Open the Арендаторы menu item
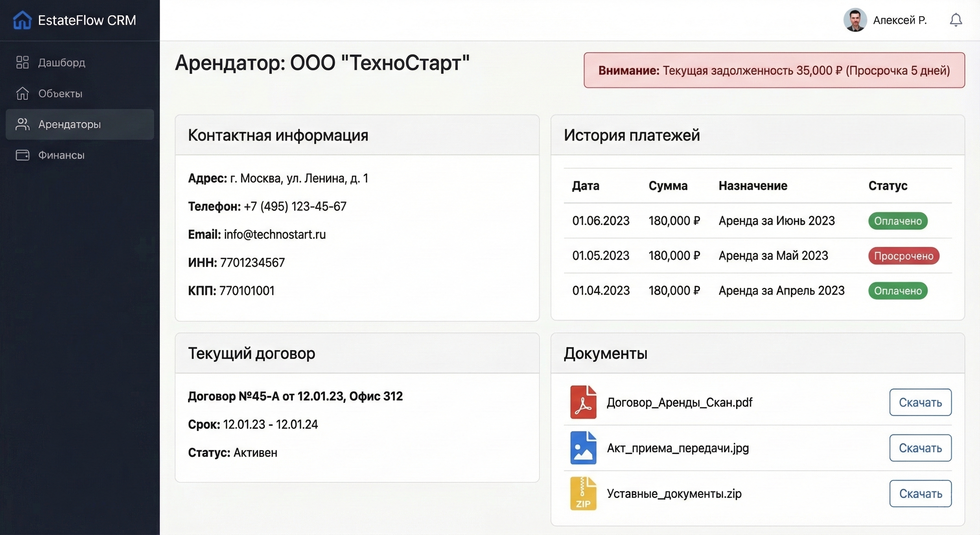This screenshot has width=980, height=535. click(69, 124)
